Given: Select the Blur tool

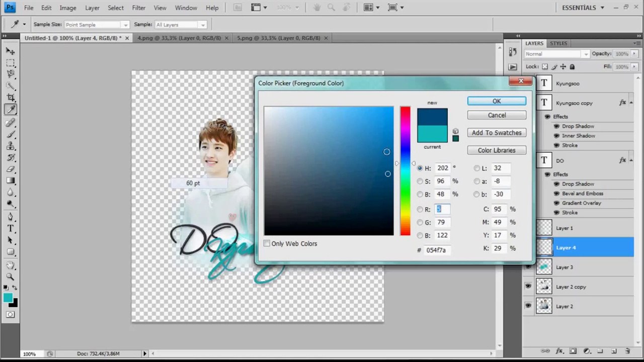Looking at the screenshot, I should click(x=11, y=192).
